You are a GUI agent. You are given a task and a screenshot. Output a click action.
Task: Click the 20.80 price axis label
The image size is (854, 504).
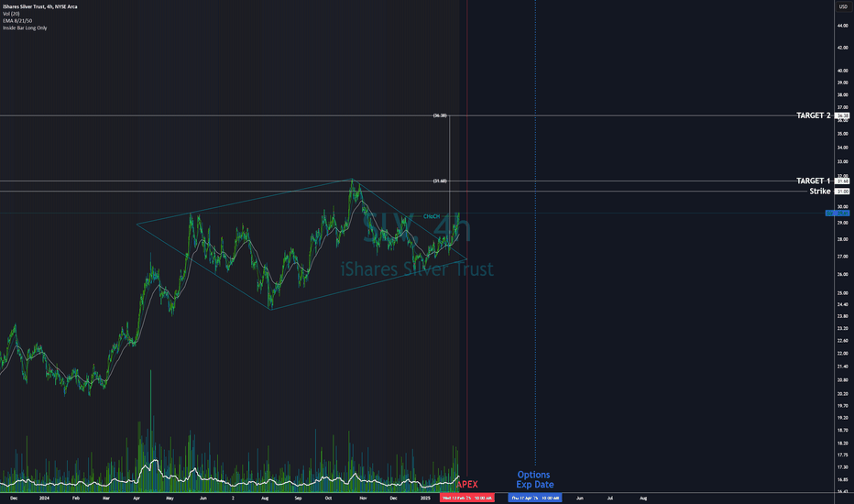(843, 380)
